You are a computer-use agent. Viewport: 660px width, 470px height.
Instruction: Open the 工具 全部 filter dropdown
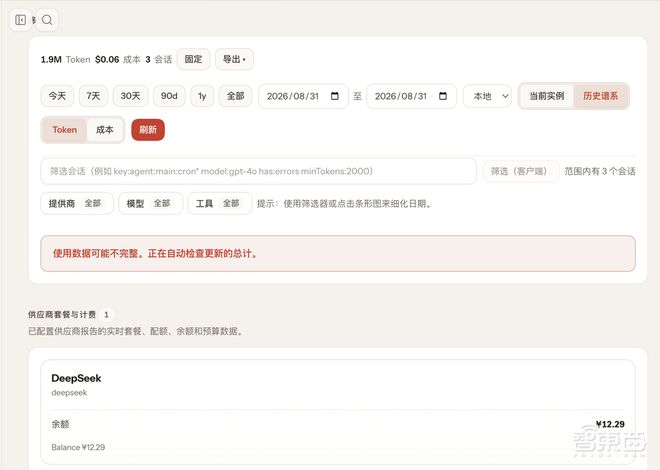pos(220,204)
